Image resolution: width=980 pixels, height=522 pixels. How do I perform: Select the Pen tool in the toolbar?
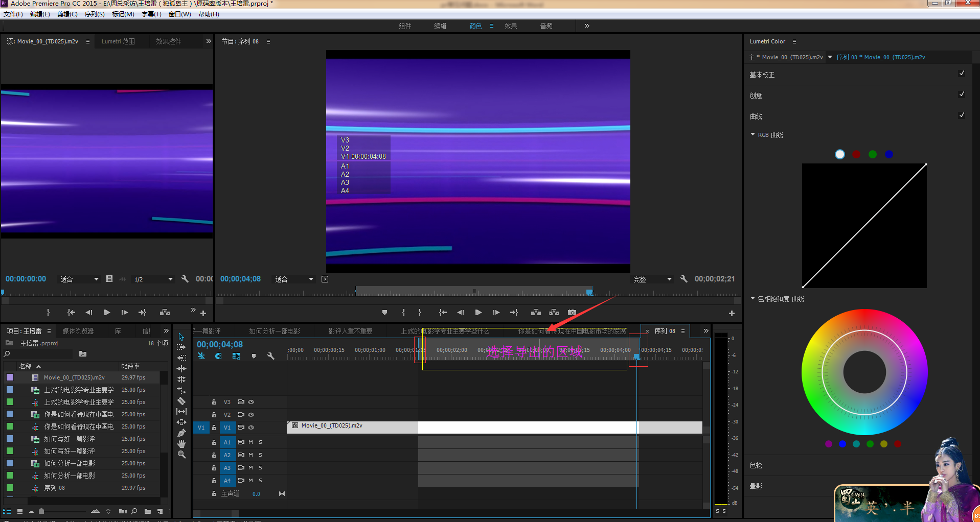click(181, 433)
